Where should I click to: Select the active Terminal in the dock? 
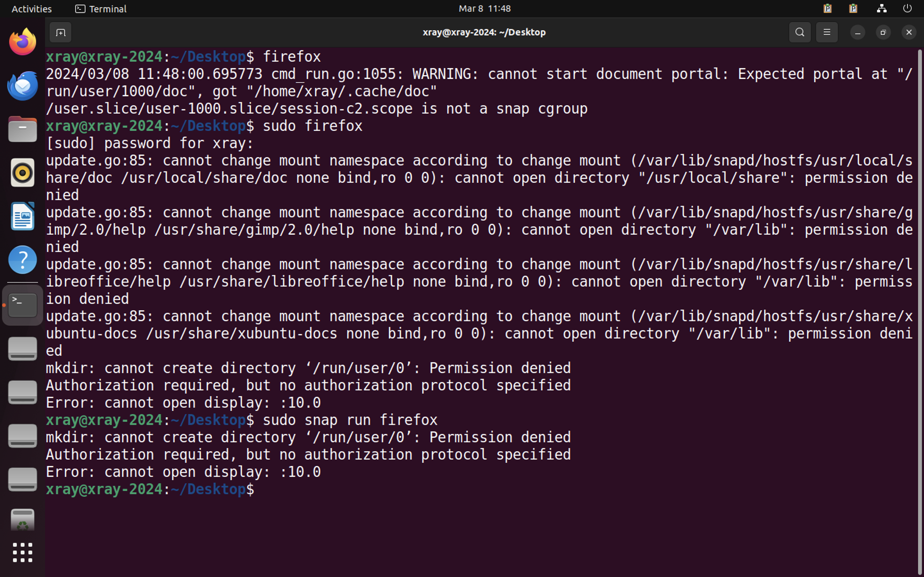22,305
